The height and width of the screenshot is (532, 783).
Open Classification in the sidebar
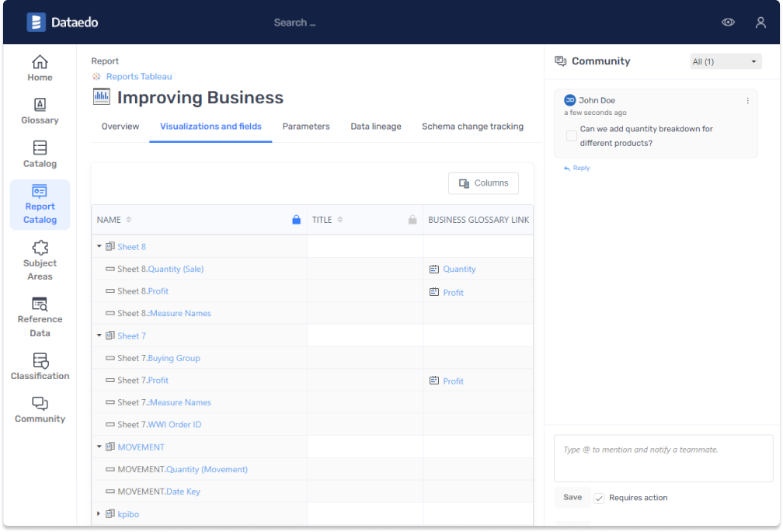(x=40, y=361)
